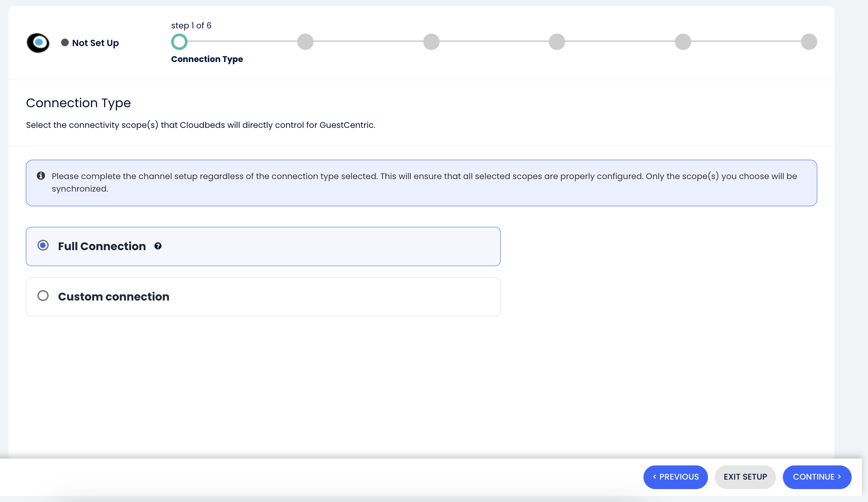The height and width of the screenshot is (502, 868).
Task: Click the Exit Setup button
Action: (745, 477)
